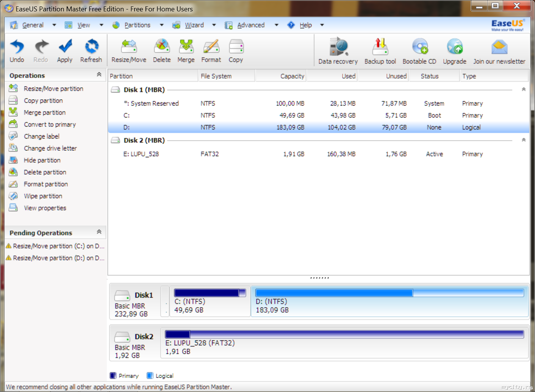Expand the Wizard menu dropdown arrow
Image resolution: width=535 pixels, height=392 pixels.
click(214, 25)
